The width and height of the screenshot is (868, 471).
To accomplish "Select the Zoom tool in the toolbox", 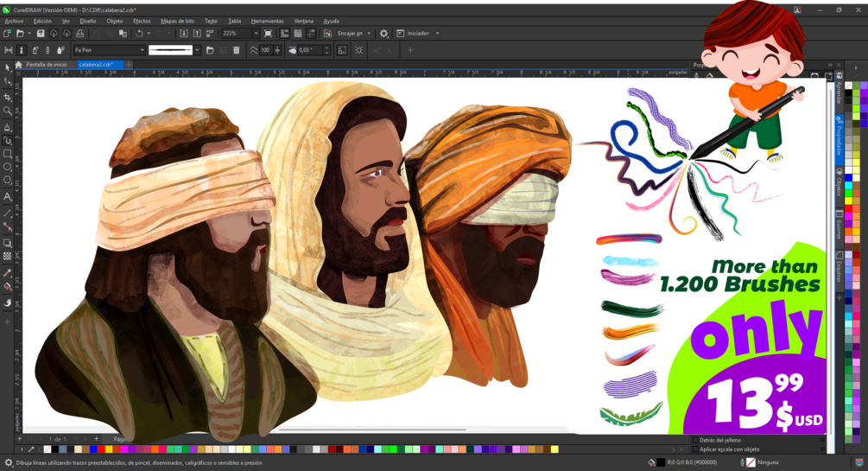I will pyautogui.click(x=8, y=111).
